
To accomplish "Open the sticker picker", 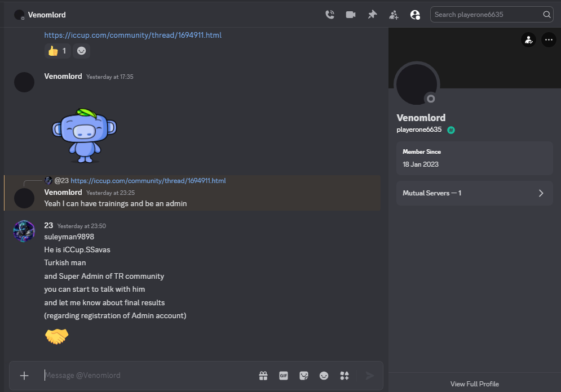I will click(304, 376).
